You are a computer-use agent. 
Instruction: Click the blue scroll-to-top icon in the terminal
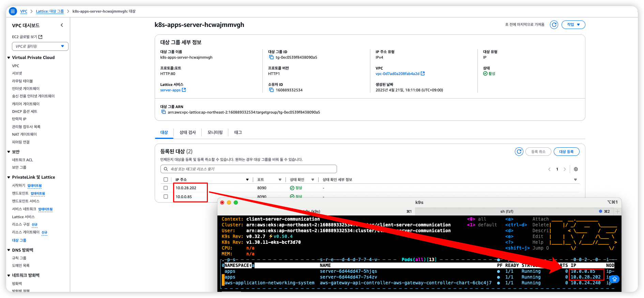(615, 279)
